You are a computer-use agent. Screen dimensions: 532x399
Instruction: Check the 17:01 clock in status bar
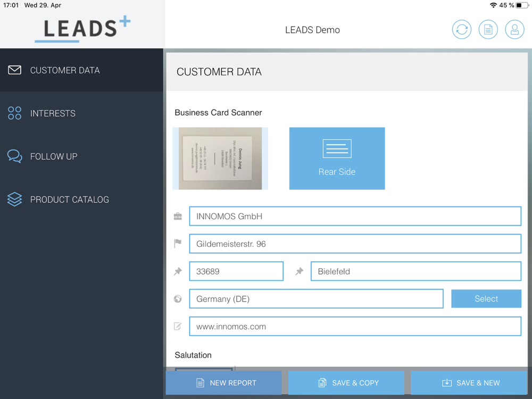point(11,5)
